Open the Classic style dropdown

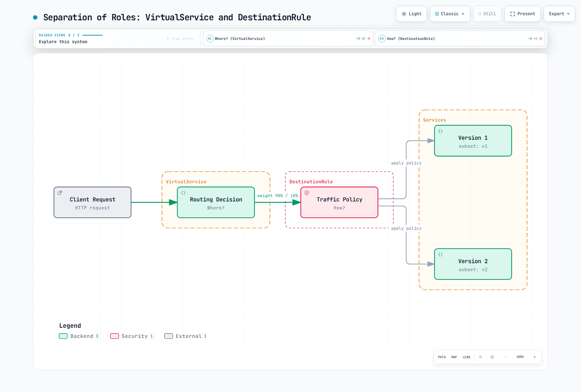(450, 14)
